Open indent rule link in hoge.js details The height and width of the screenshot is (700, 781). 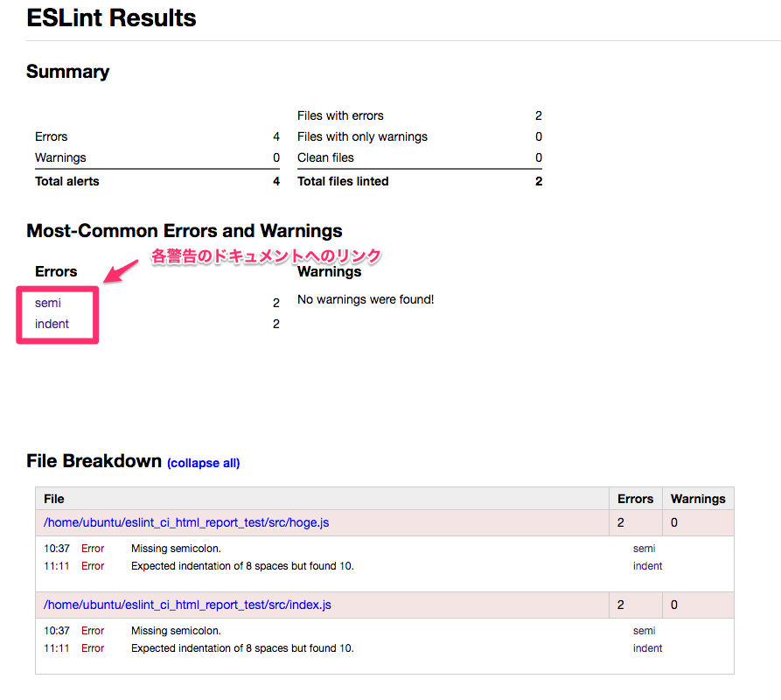(x=647, y=566)
